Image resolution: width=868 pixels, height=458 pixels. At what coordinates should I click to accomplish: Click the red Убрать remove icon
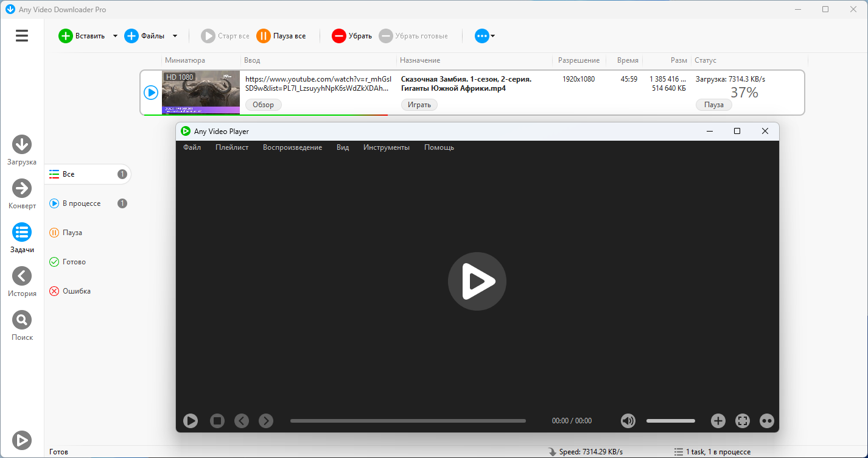tap(339, 36)
